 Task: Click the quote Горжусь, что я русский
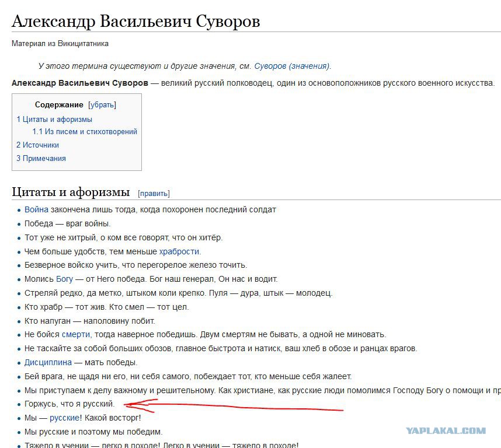coord(69,404)
